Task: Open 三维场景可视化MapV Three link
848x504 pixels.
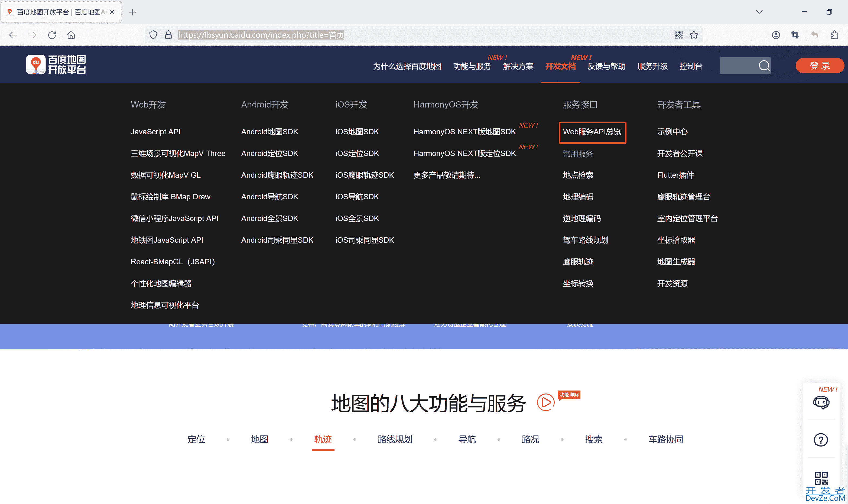Action: click(178, 154)
